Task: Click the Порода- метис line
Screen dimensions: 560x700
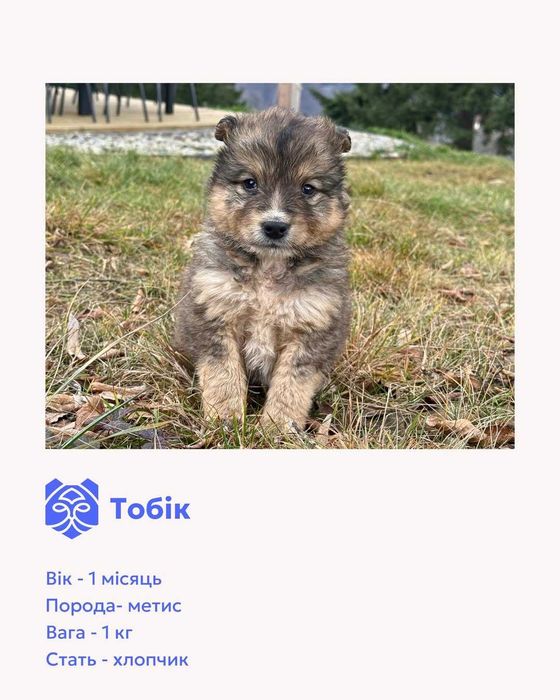Action: point(113,606)
